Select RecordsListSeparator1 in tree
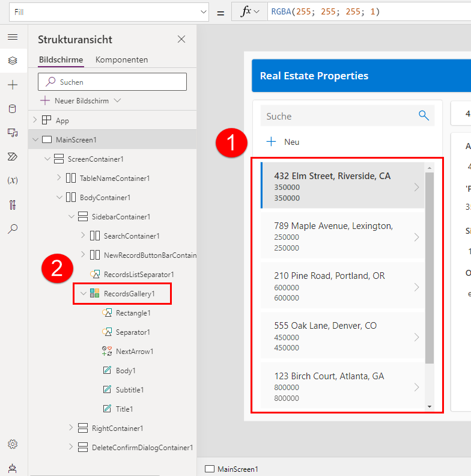This screenshot has width=471, height=476. click(x=139, y=275)
